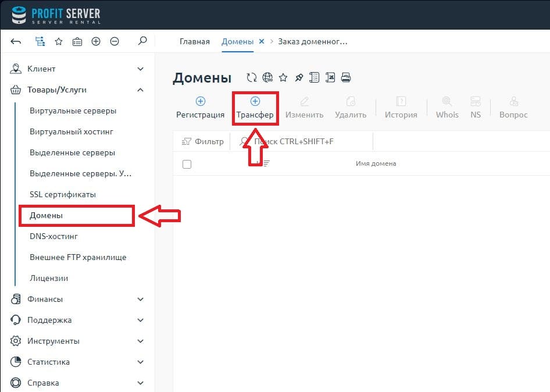Image resolution: width=550 pixels, height=392 pixels.
Task: Open the Заказ доменног… tab
Action: (313, 41)
